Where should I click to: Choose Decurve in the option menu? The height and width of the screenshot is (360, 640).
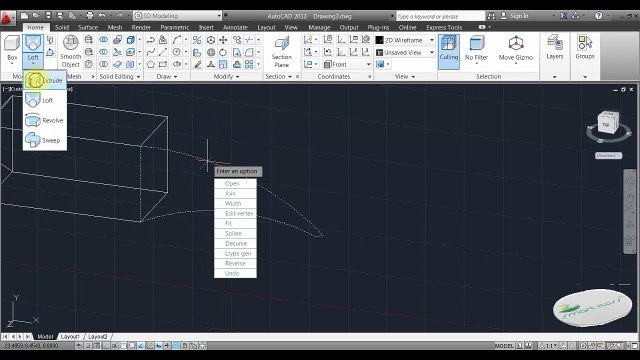pyautogui.click(x=235, y=244)
